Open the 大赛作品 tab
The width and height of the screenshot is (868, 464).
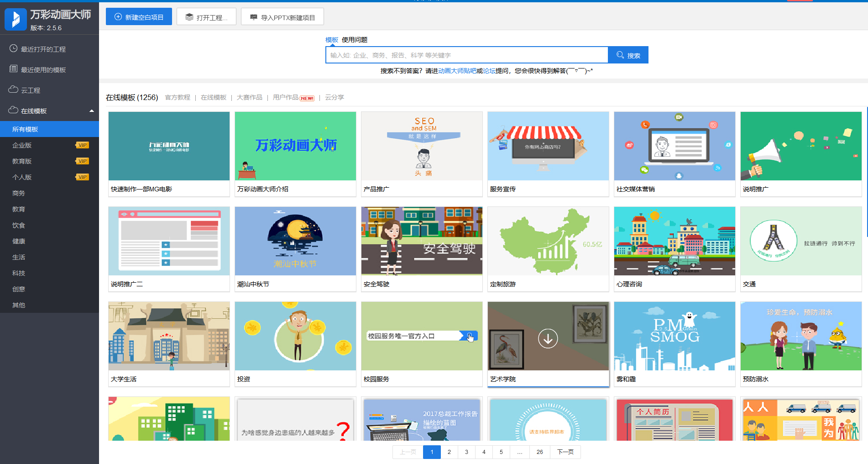tap(250, 97)
